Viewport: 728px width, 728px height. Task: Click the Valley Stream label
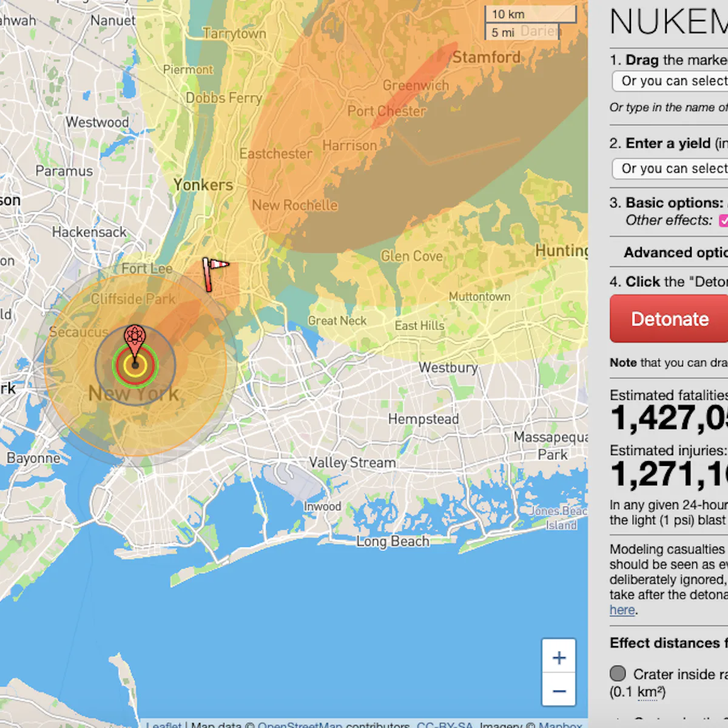pos(352,462)
